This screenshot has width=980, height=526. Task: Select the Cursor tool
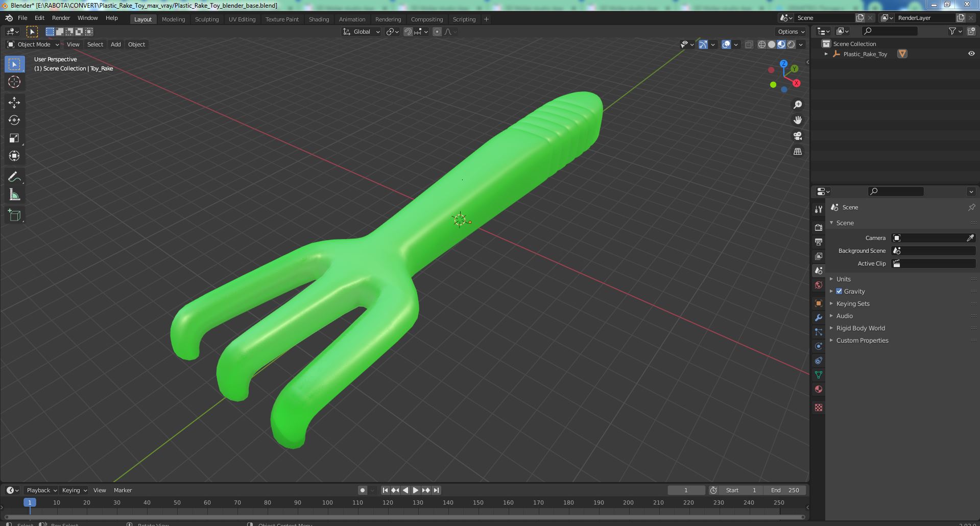tap(14, 82)
